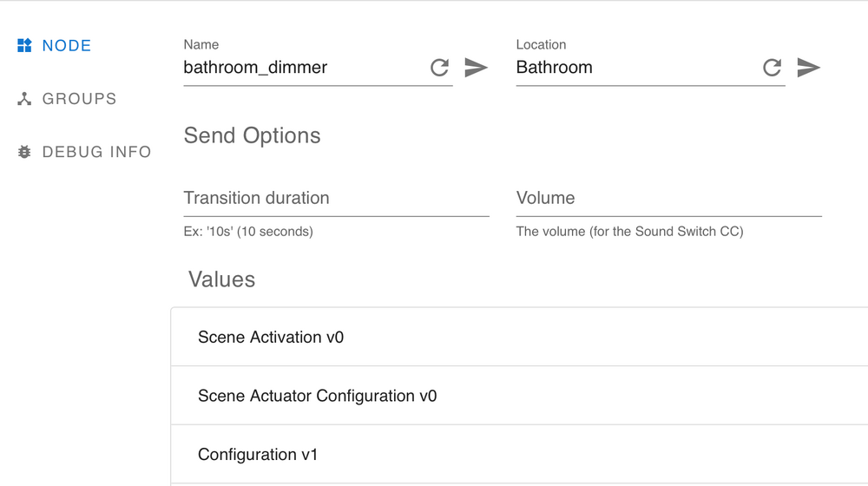
Task: Click into the Transition duration field
Action: tap(336, 199)
